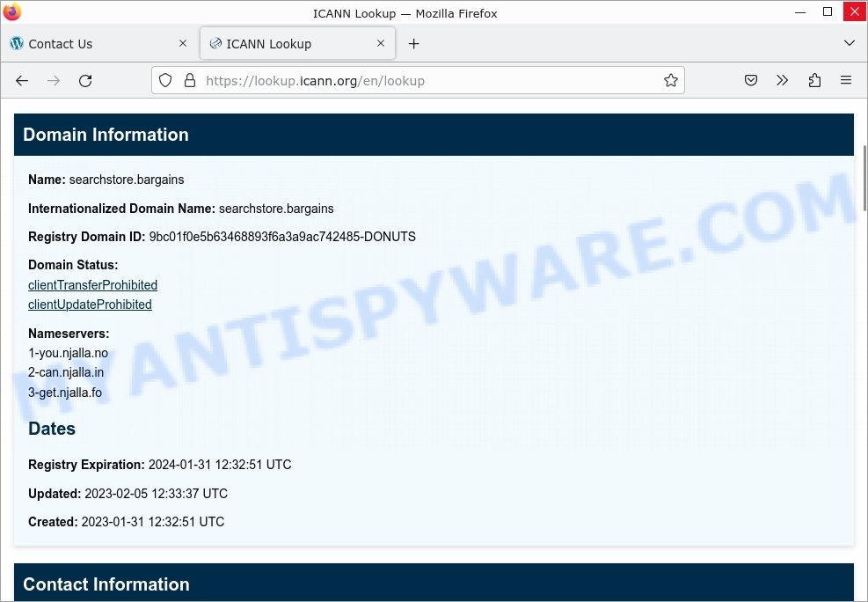List all tabs dropdown arrow
This screenshot has width=868, height=602.
[850, 43]
